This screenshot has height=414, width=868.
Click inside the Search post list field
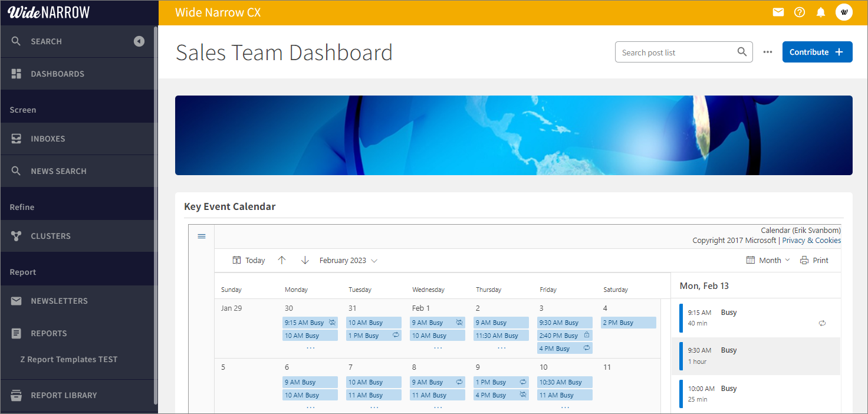[x=672, y=52]
